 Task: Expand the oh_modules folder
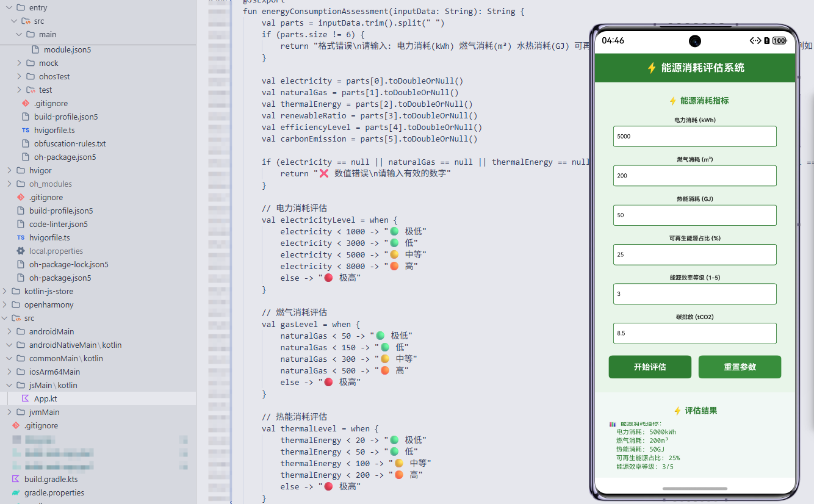click(x=10, y=184)
